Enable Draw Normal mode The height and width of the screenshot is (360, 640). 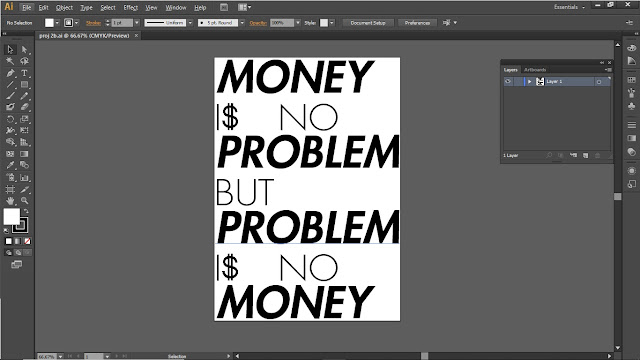click(9, 253)
